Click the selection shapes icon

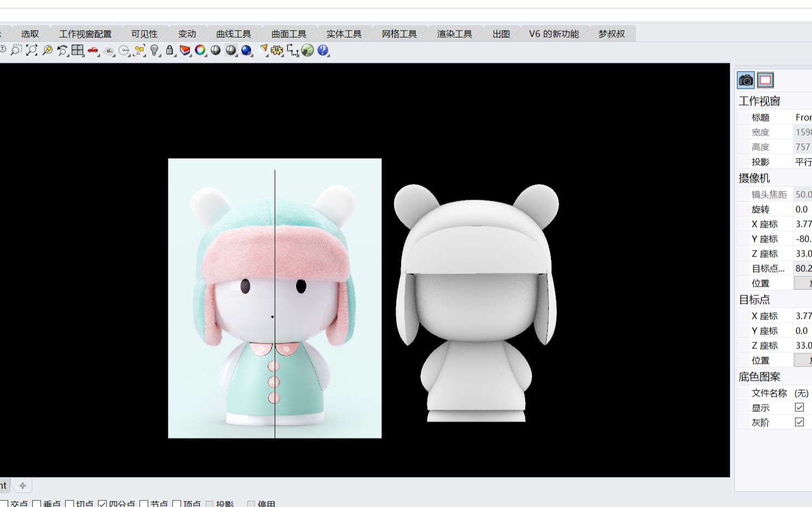[x=140, y=50]
